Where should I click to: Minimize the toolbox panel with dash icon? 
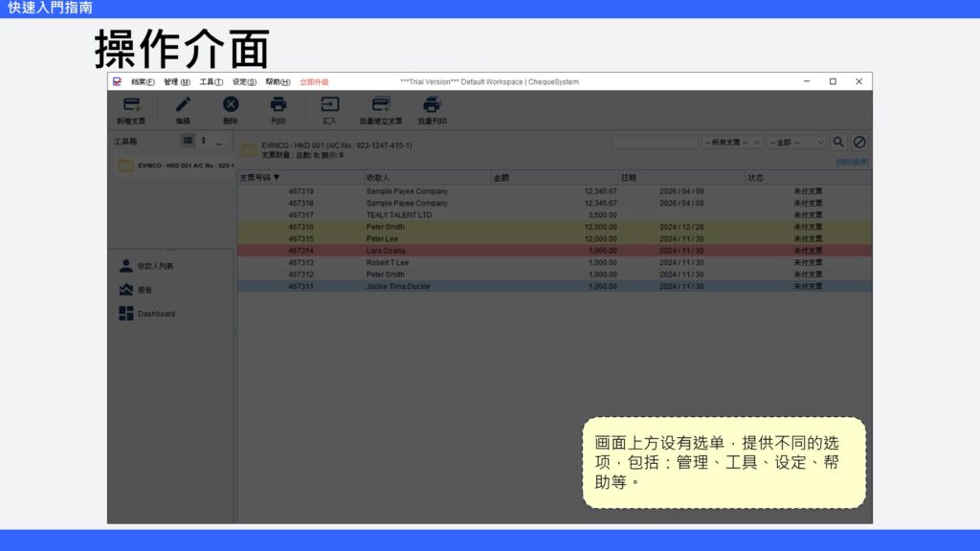coord(219,142)
